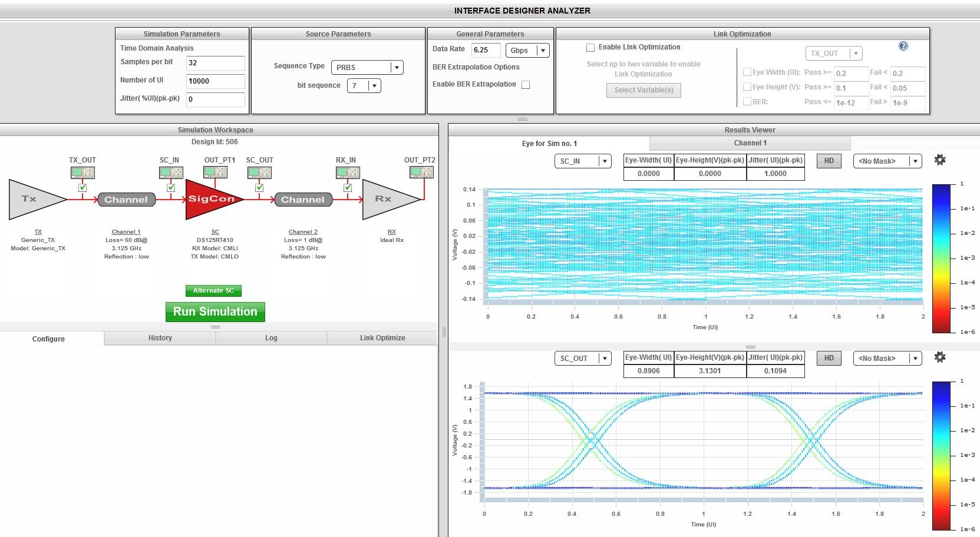Select the red SigCon block
The image size is (980, 537).
[214, 200]
